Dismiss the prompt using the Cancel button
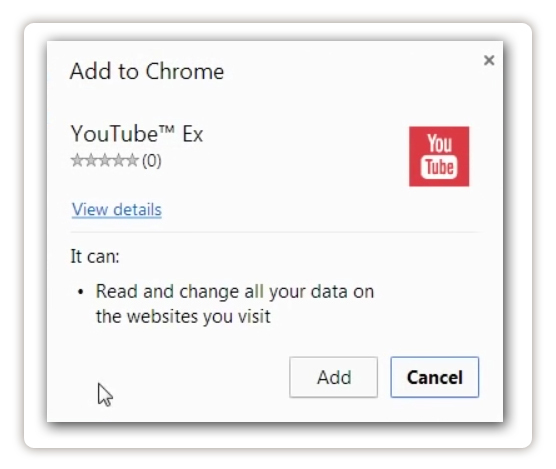Viewport: 556px width, 469px height. [x=435, y=377]
